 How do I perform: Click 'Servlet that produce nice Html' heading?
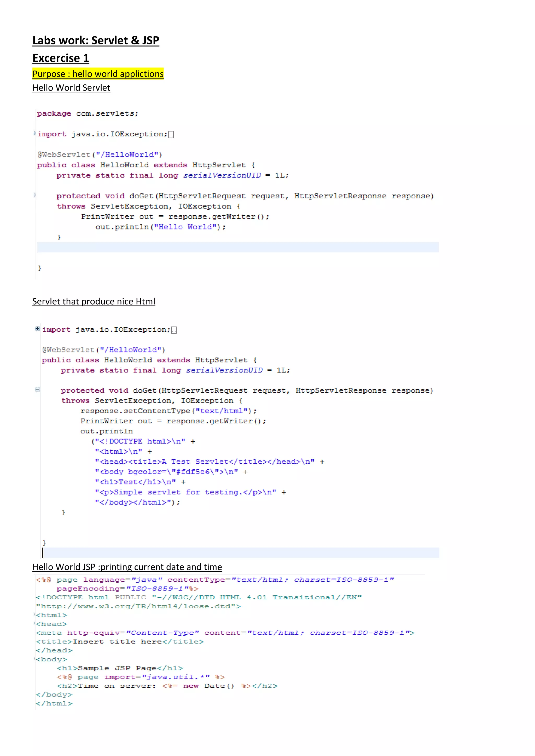pyautogui.click(x=94, y=301)
